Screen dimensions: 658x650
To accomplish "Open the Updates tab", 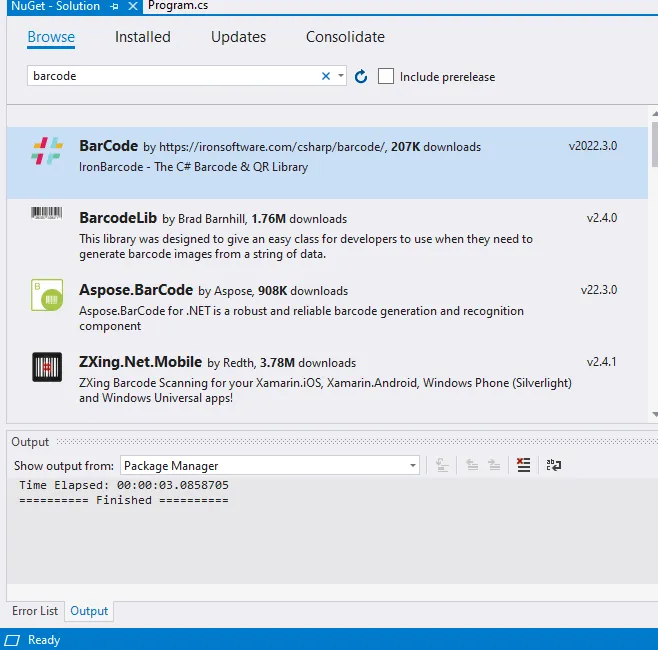I will coord(238,37).
